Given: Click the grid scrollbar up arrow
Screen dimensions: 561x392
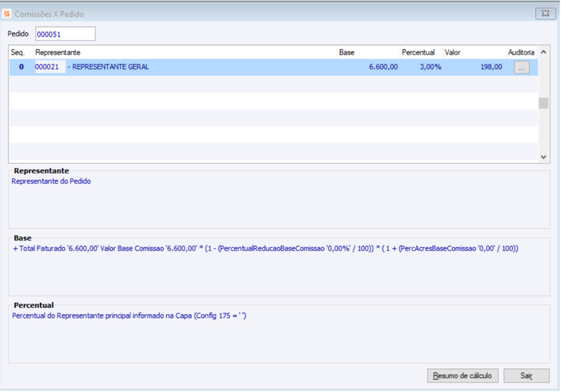Looking at the screenshot, I should (543, 52).
